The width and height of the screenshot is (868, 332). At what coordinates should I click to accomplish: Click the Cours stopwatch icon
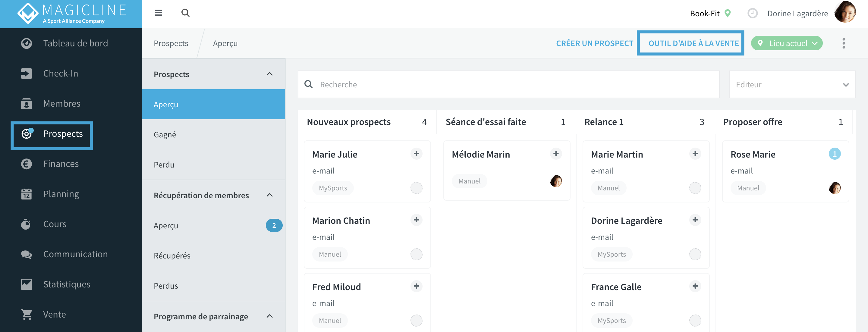click(26, 224)
